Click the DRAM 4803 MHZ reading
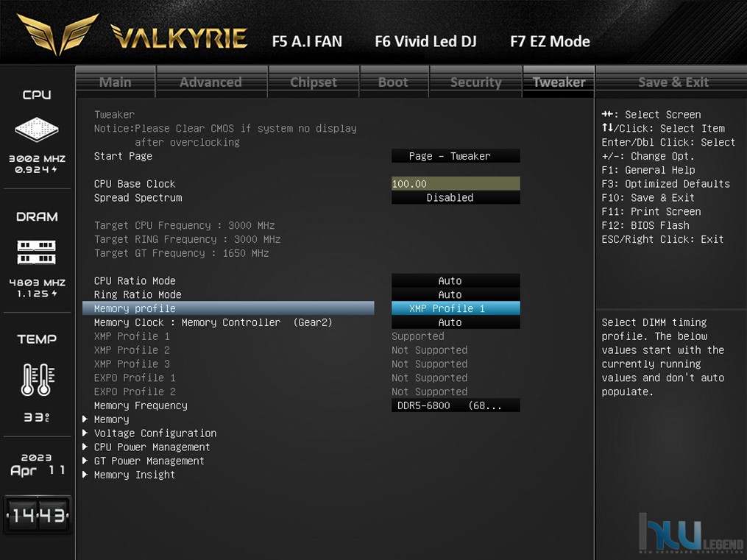747x560 pixels. tap(37, 283)
